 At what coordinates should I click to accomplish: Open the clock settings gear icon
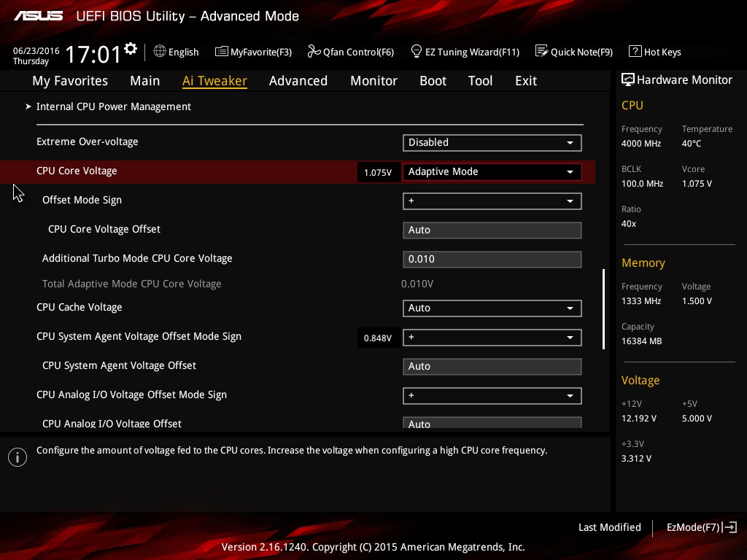pos(130,49)
